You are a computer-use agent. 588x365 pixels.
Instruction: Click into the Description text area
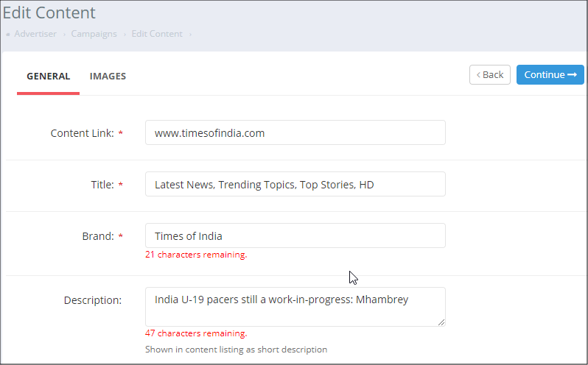point(295,306)
